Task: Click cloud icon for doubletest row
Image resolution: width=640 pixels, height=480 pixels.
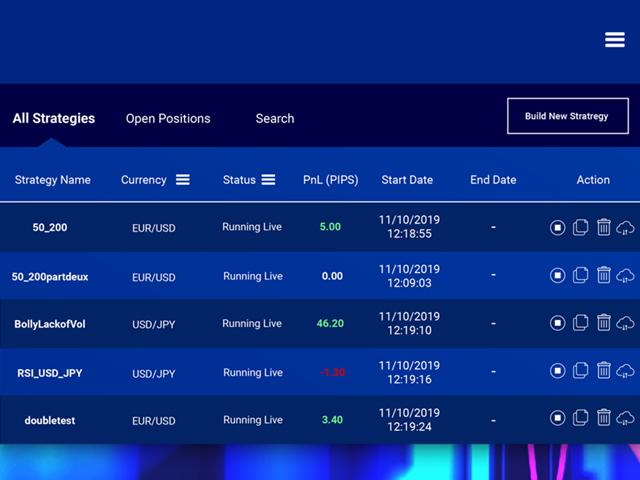Action: (x=626, y=419)
